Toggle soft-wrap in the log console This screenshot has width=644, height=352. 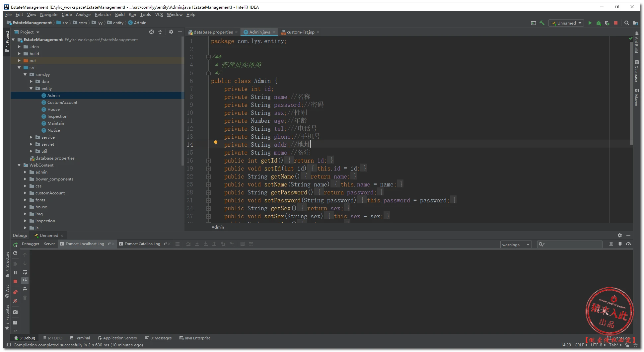(25, 272)
